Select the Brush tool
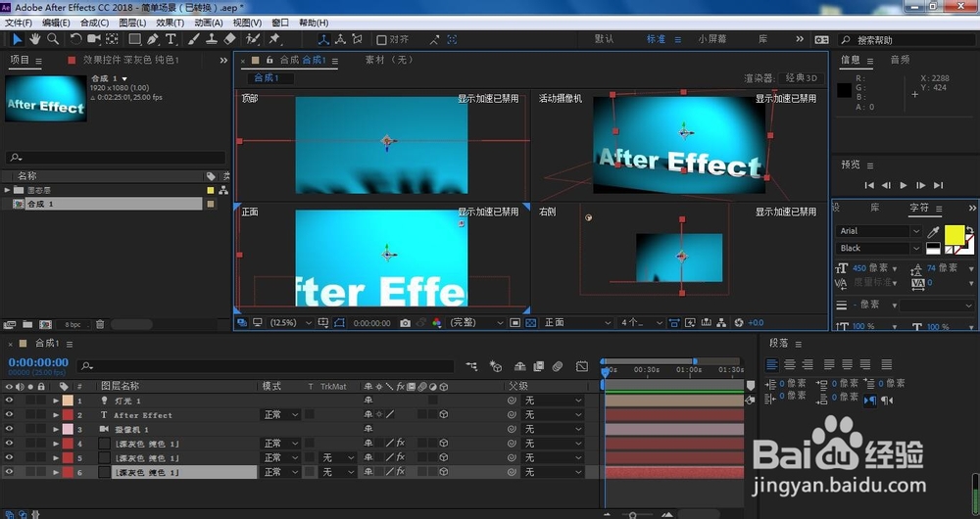 pyautogui.click(x=194, y=39)
